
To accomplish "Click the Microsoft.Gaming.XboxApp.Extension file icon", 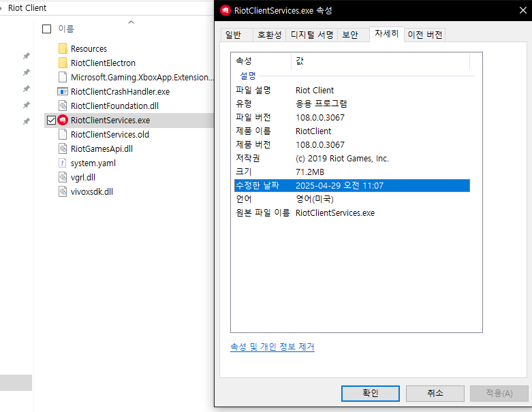I will click(x=63, y=77).
